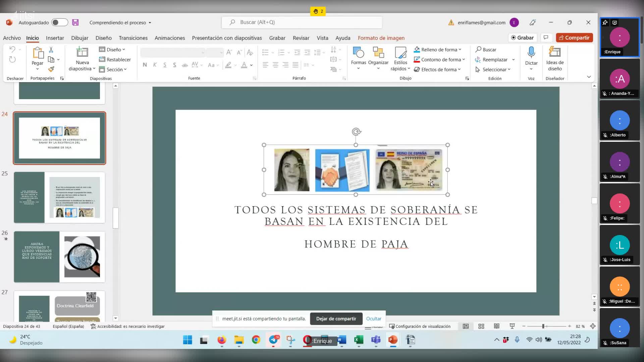Toggle the Autoguardado switch

click(60, 22)
